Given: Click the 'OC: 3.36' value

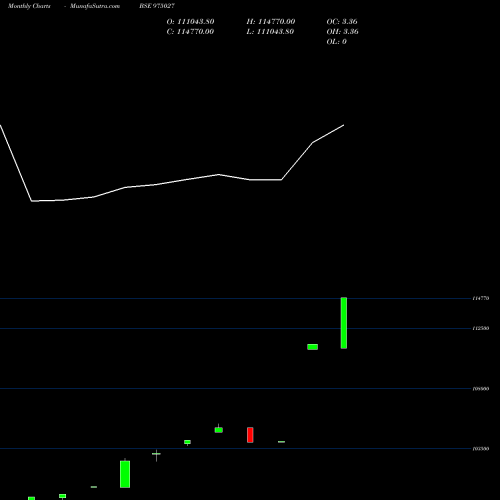Looking at the screenshot, I should 342,22.
